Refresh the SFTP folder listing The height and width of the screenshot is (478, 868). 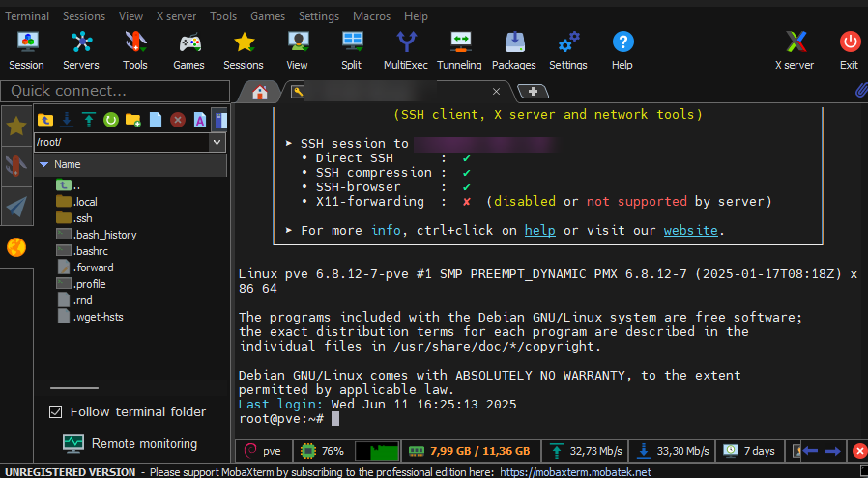[x=111, y=120]
